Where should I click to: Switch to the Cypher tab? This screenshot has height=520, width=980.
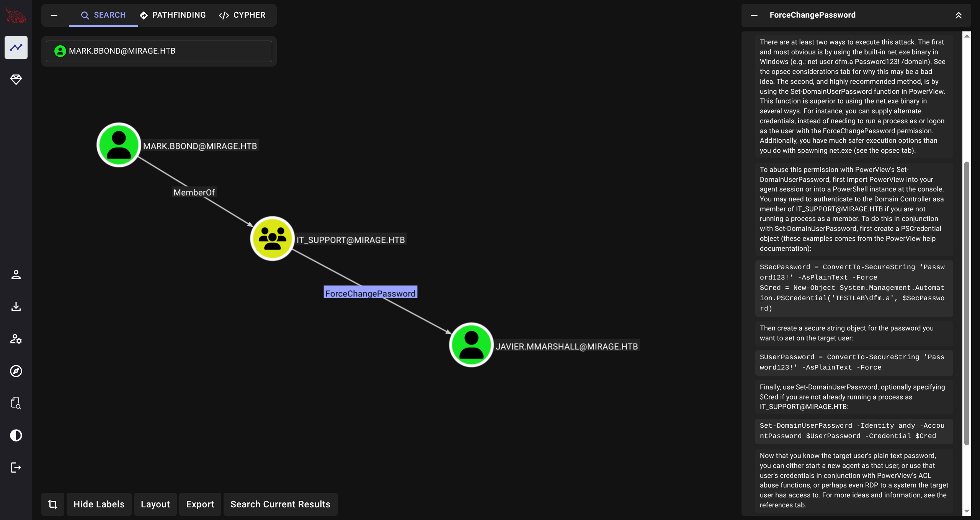click(242, 15)
